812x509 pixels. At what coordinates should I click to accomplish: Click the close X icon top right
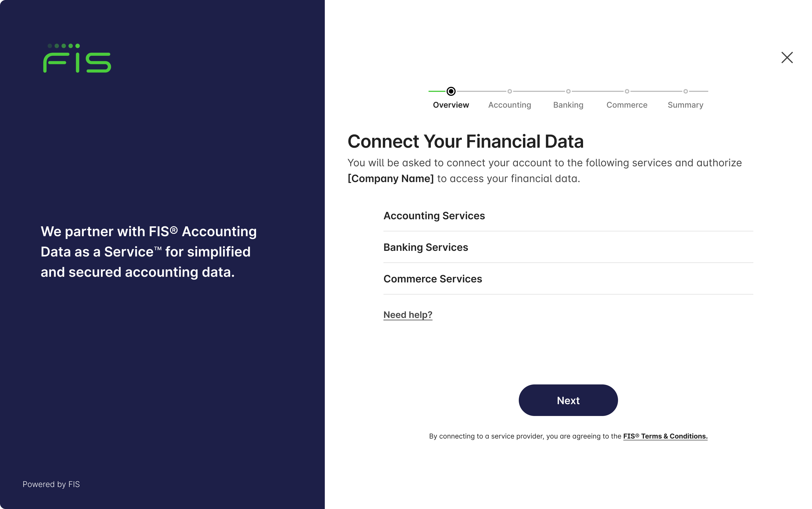[x=787, y=57]
